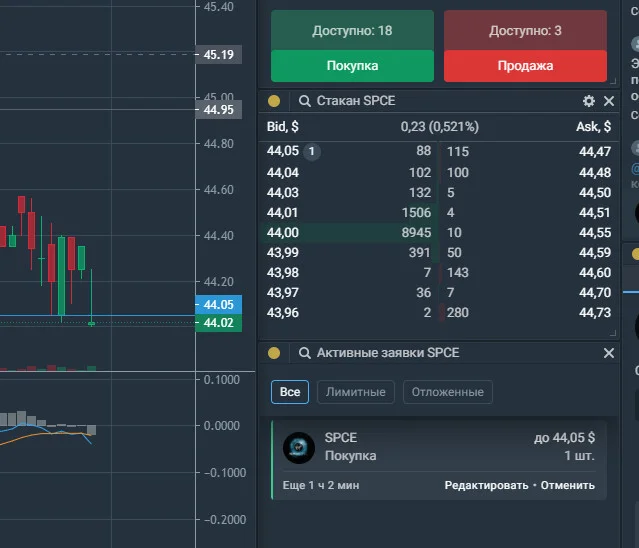Select the Все filter tab
The width and height of the screenshot is (639, 548).
point(290,392)
